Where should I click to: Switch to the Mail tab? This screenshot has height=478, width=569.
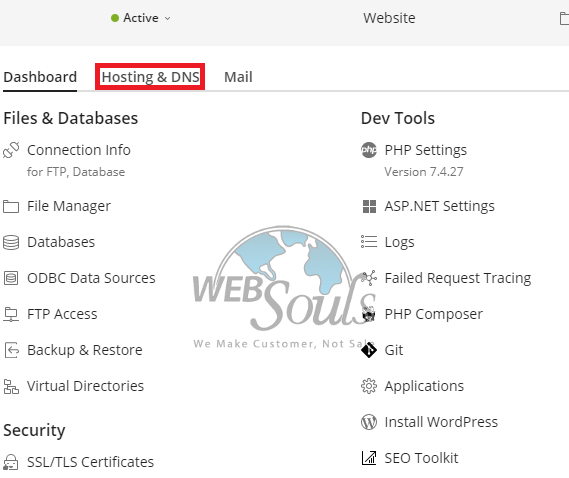(x=238, y=77)
